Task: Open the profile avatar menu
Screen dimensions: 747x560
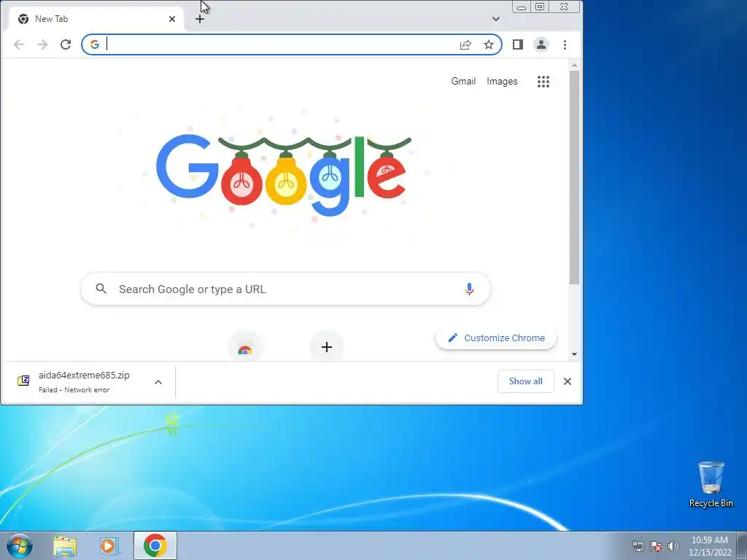Action: 541,44
